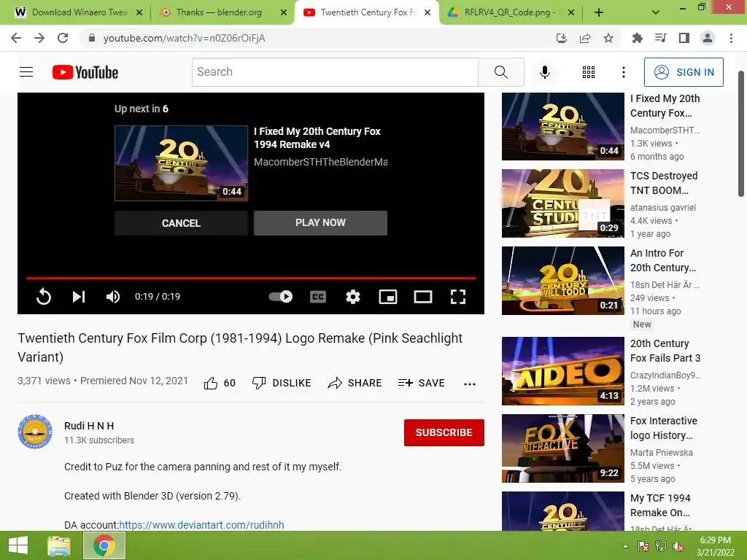The image size is (747, 560).
Task: Click the address bar URL
Action: (184, 38)
